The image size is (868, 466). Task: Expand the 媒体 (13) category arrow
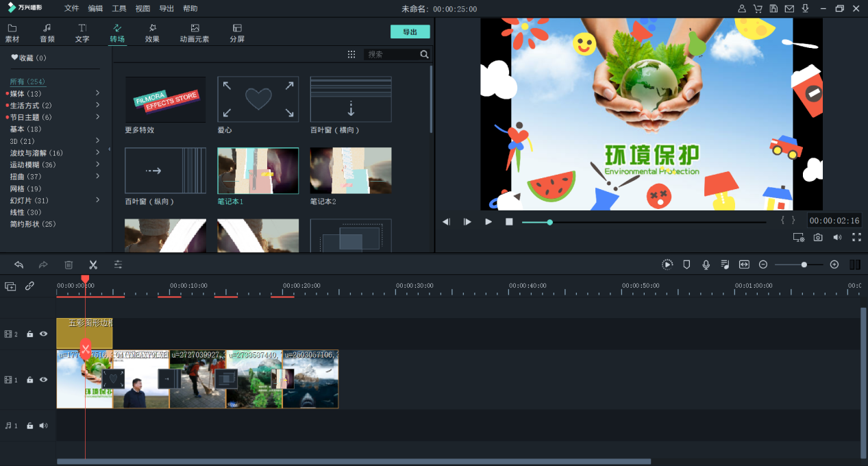point(98,93)
